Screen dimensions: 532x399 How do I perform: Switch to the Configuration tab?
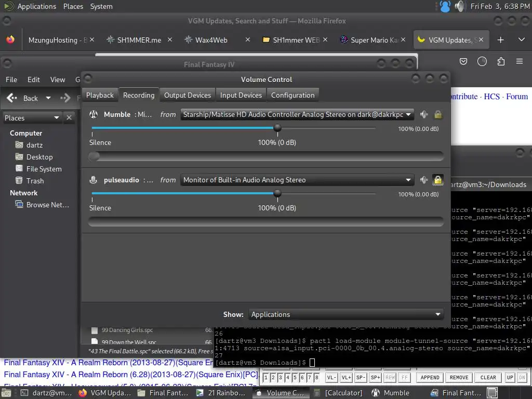[293, 96]
